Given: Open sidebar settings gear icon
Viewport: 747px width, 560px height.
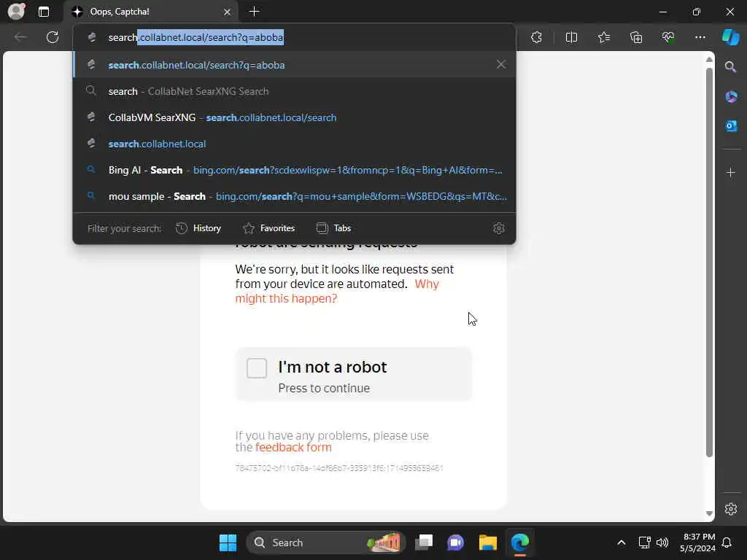Looking at the screenshot, I should coord(731,509).
